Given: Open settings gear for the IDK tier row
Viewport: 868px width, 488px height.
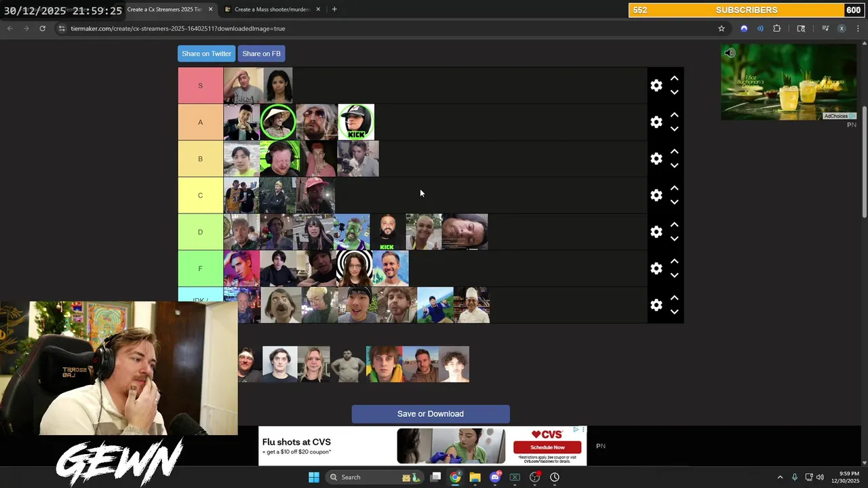Looking at the screenshot, I should [x=656, y=305].
